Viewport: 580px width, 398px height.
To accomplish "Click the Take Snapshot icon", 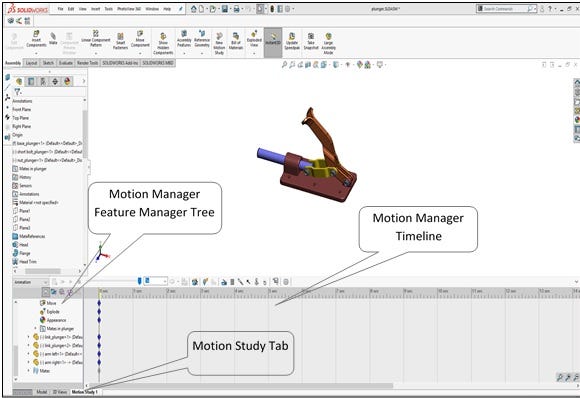I will pos(311,41).
